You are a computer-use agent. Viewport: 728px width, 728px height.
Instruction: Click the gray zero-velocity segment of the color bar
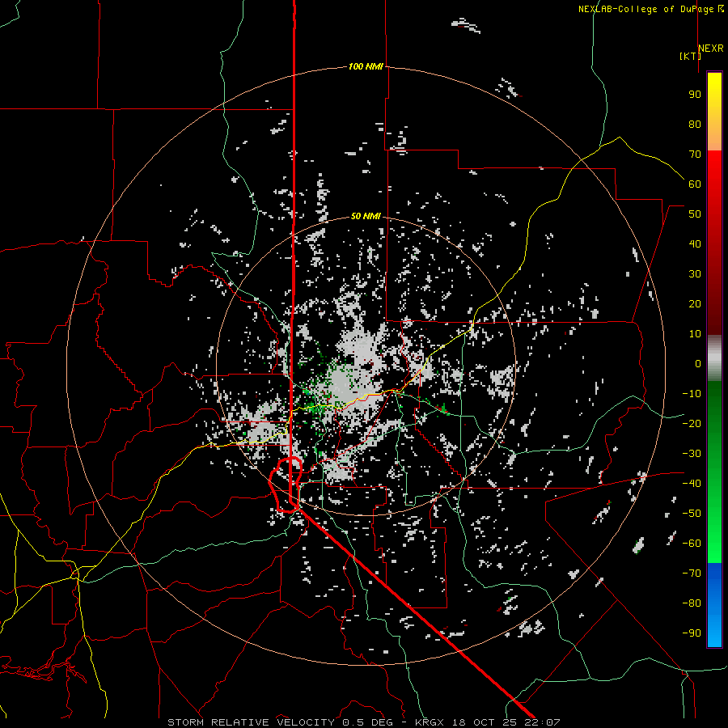coord(714,358)
